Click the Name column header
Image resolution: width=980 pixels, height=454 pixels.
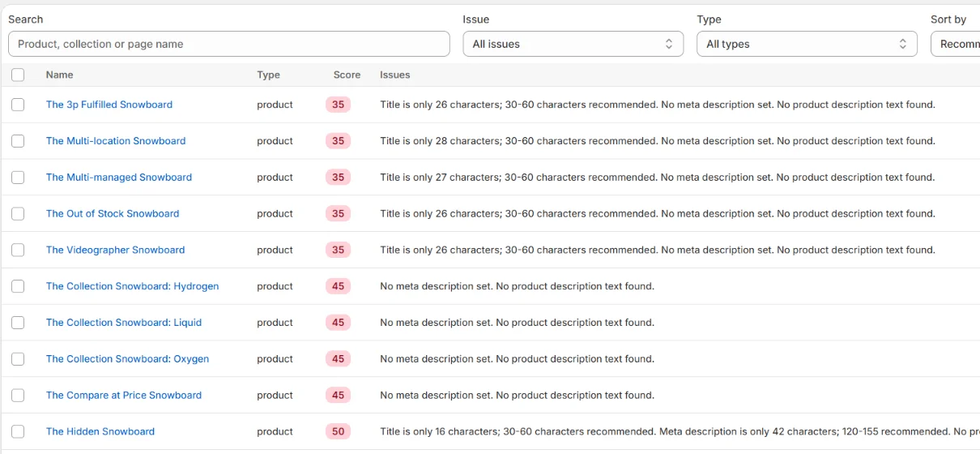click(60, 75)
